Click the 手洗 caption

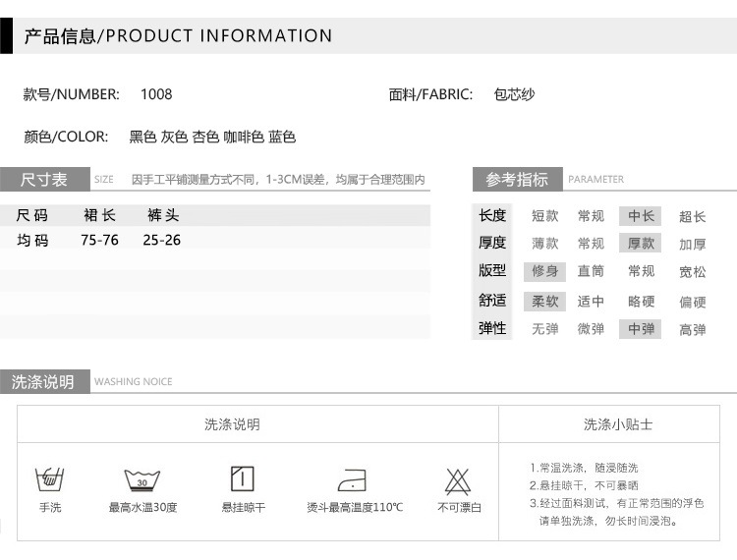[x=50, y=507]
